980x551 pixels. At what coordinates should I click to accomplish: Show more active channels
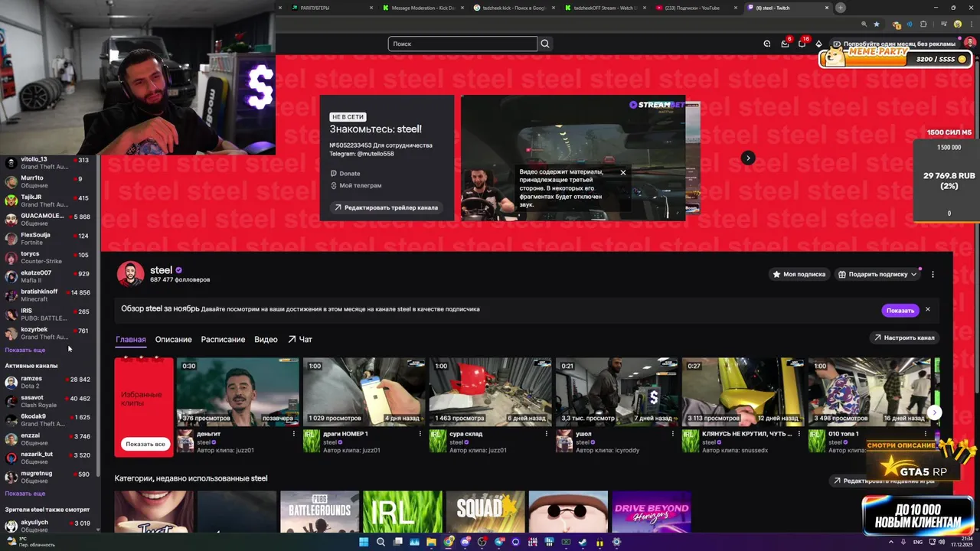pos(25,494)
